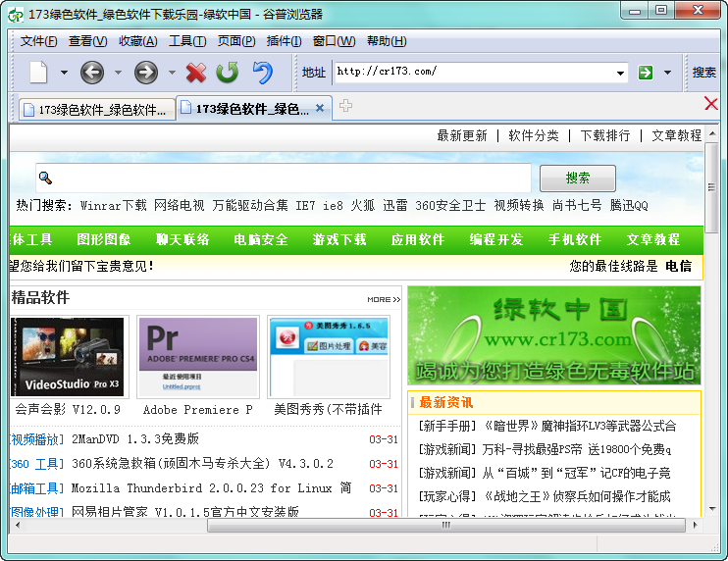Stop loading with the red X icon
The height and width of the screenshot is (561, 728).
(x=196, y=73)
